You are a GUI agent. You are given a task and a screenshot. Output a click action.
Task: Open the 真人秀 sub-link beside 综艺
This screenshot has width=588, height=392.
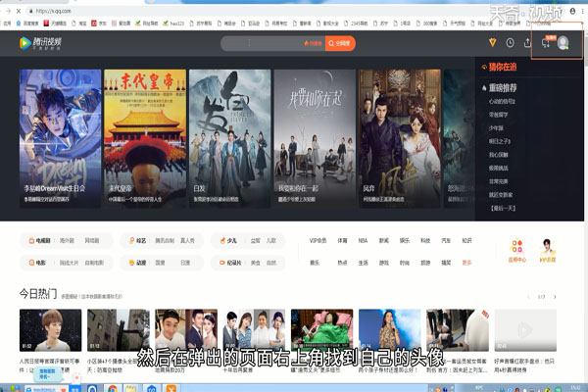187,240
